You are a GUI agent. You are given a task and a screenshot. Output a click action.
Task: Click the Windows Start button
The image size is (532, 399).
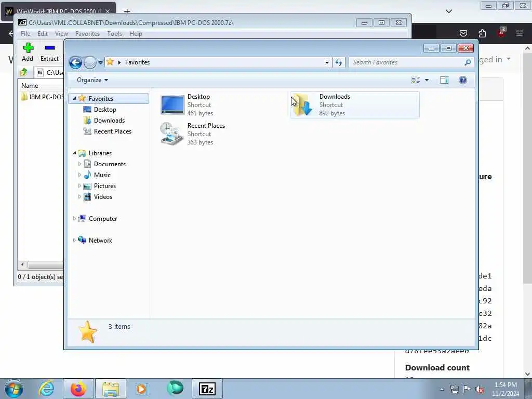[x=14, y=389]
